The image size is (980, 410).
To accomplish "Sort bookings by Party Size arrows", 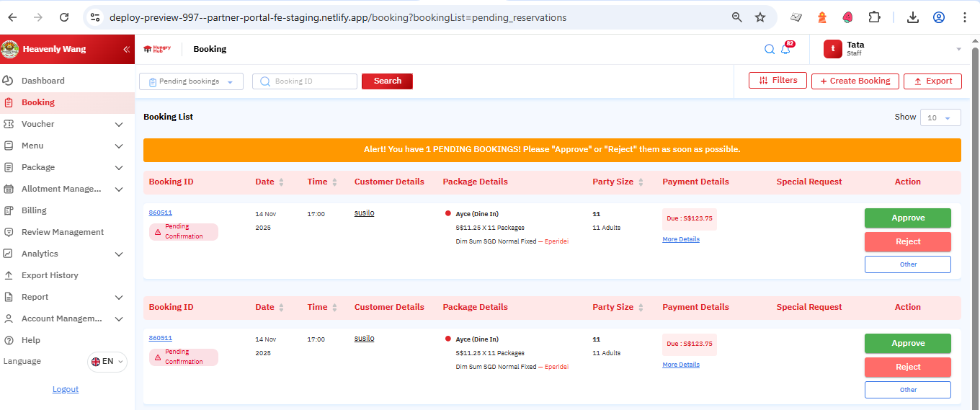I will tap(641, 182).
